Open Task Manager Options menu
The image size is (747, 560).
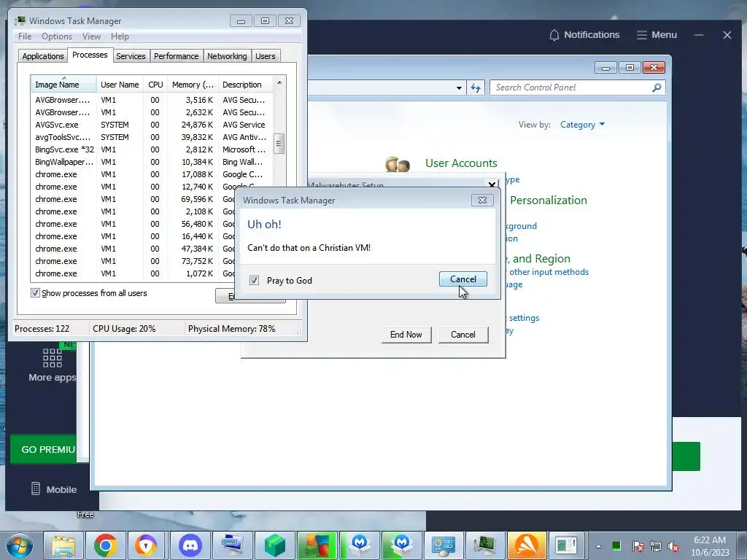coord(57,36)
